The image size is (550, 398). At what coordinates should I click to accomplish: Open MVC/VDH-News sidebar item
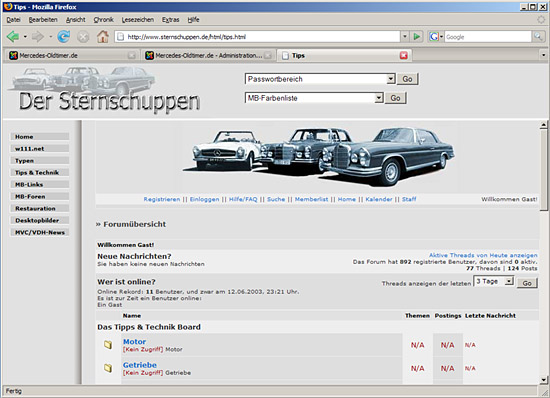click(40, 232)
